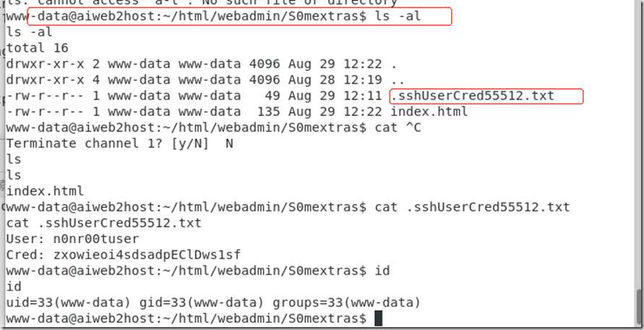This screenshot has height=330, width=644.
Task: Click the 'Cred:' label in the output
Action: point(25,255)
